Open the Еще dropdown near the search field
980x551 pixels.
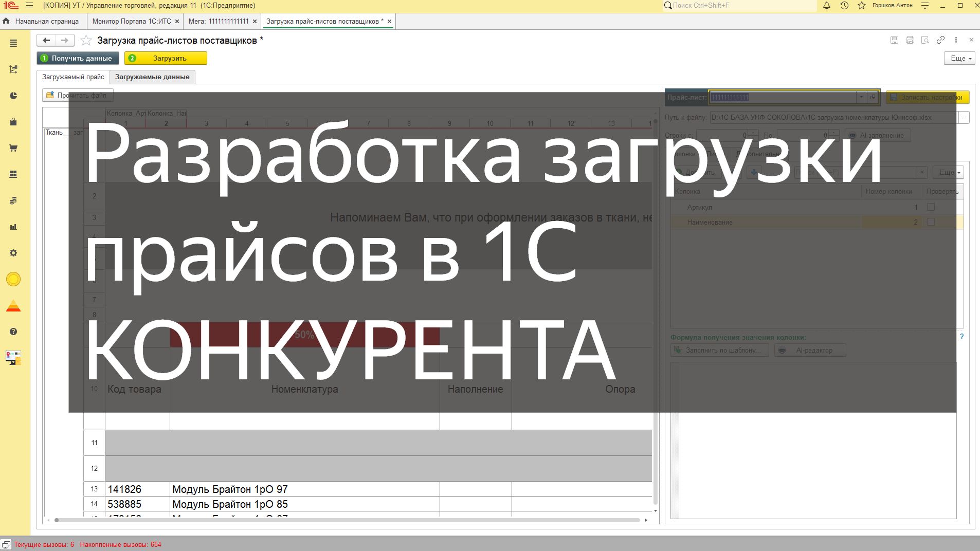[x=948, y=172]
